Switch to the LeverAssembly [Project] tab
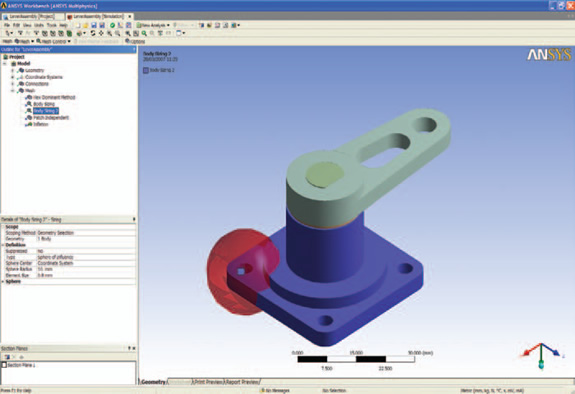 point(32,17)
